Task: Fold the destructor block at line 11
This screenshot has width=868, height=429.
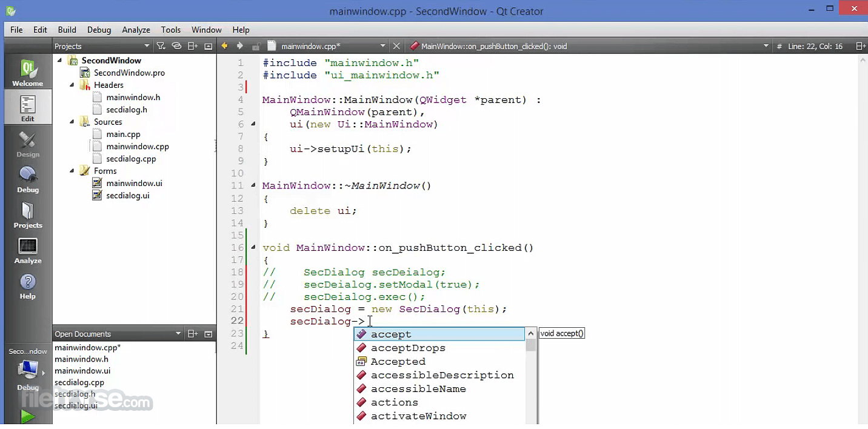Action: click(x=253, y=185)
